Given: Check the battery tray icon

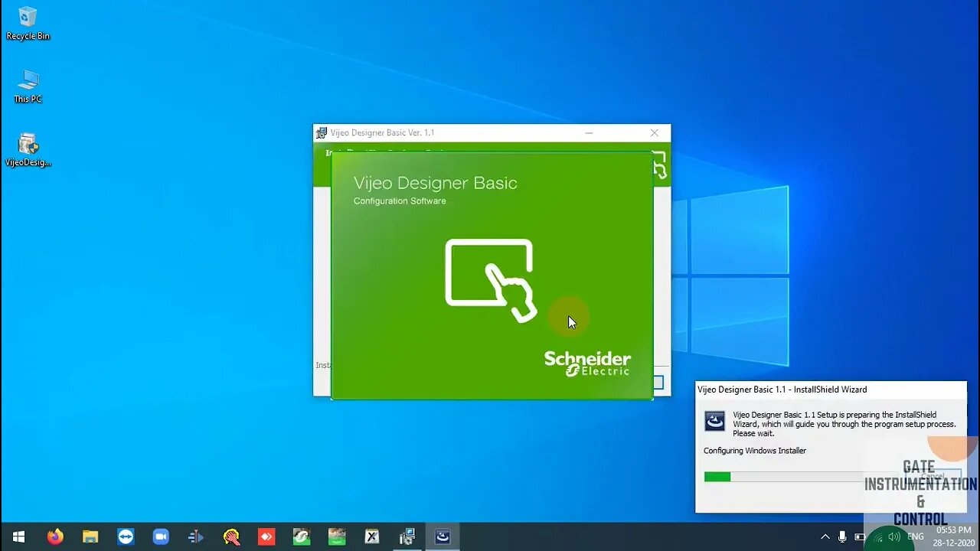Looking at the screenshot, I should click(x=860, y=536).
